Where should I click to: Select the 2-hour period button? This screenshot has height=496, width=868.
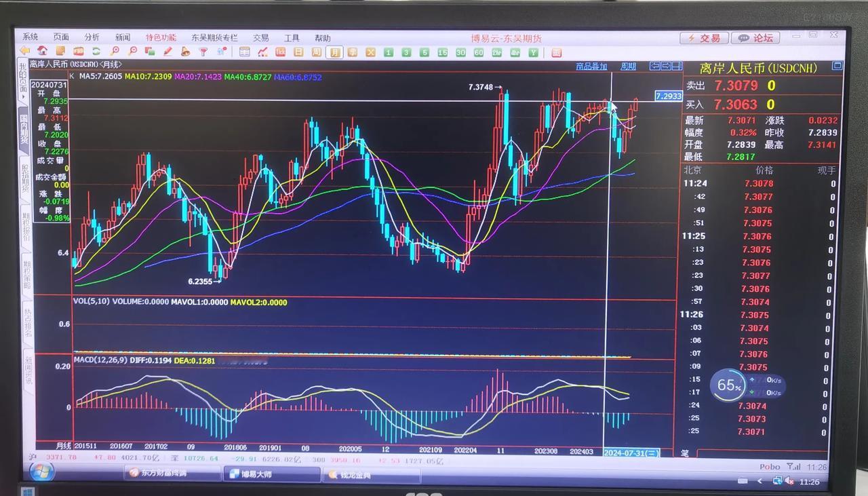(x=496, y=52)
